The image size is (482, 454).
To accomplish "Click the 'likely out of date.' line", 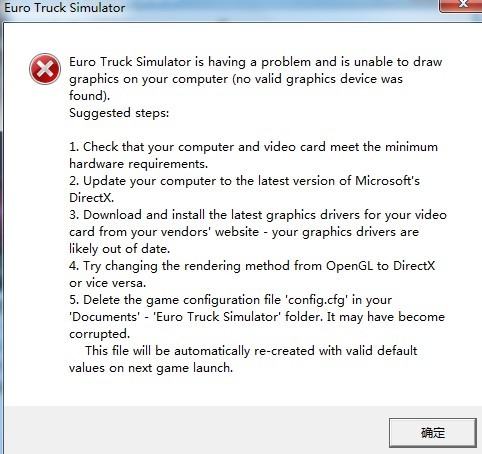I will coord(119,249).
